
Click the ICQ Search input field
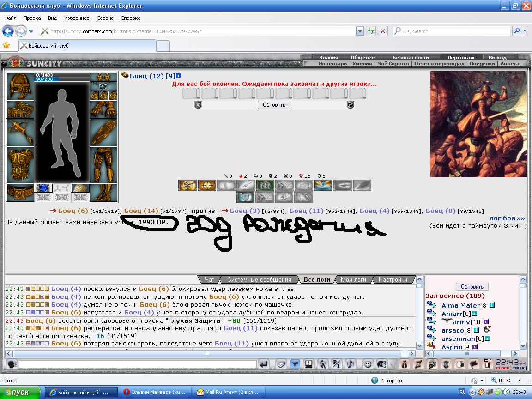(451, 31)
